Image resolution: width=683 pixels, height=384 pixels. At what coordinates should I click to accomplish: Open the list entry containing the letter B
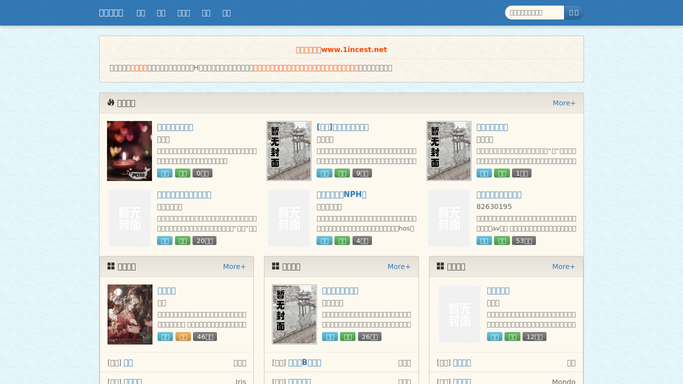coord(304,363)
